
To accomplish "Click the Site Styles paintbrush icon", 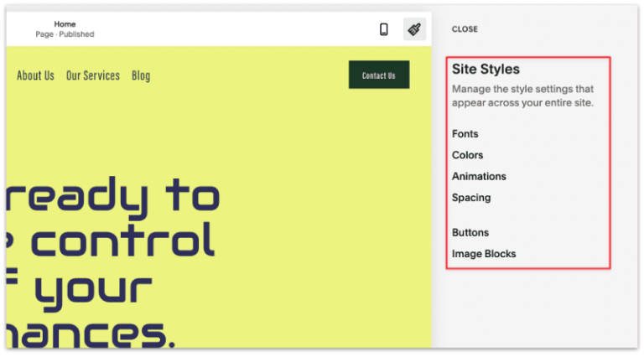I will (414, 29).
